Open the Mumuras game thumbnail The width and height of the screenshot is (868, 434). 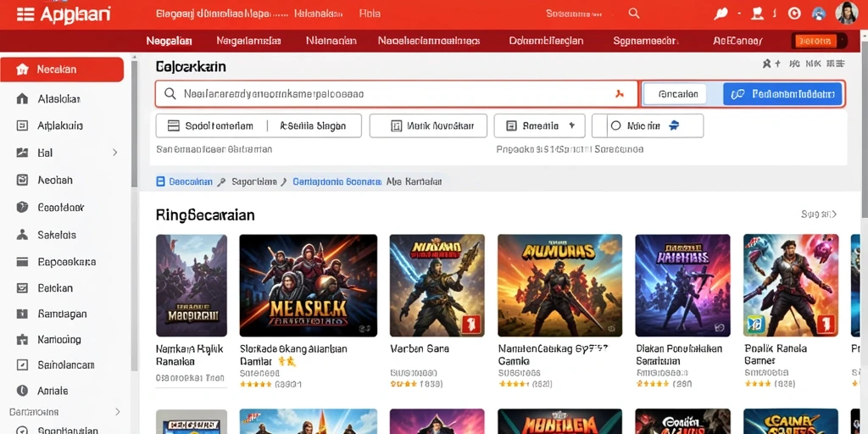click(559, 286)
